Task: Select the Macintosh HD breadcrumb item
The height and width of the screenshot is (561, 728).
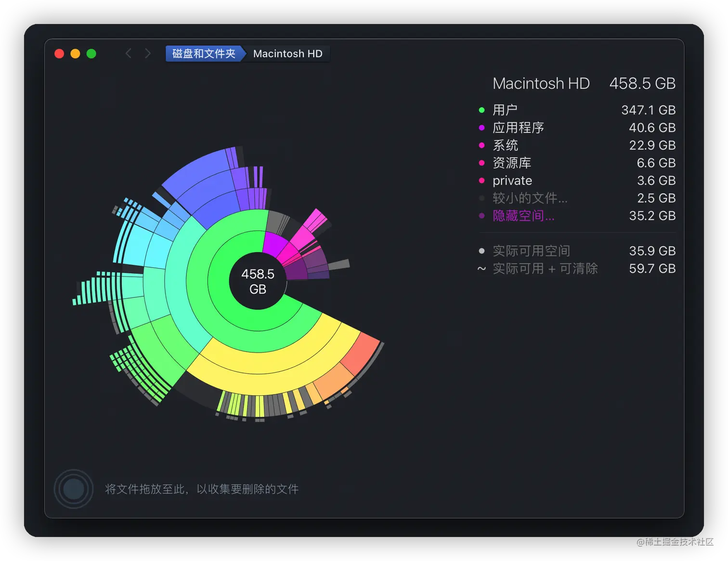Action: 287,53
